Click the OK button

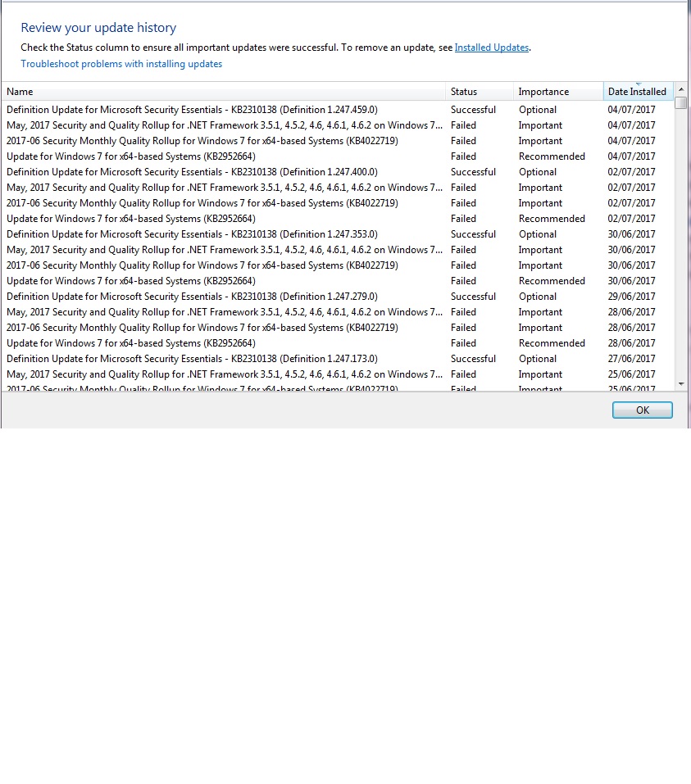643,410
